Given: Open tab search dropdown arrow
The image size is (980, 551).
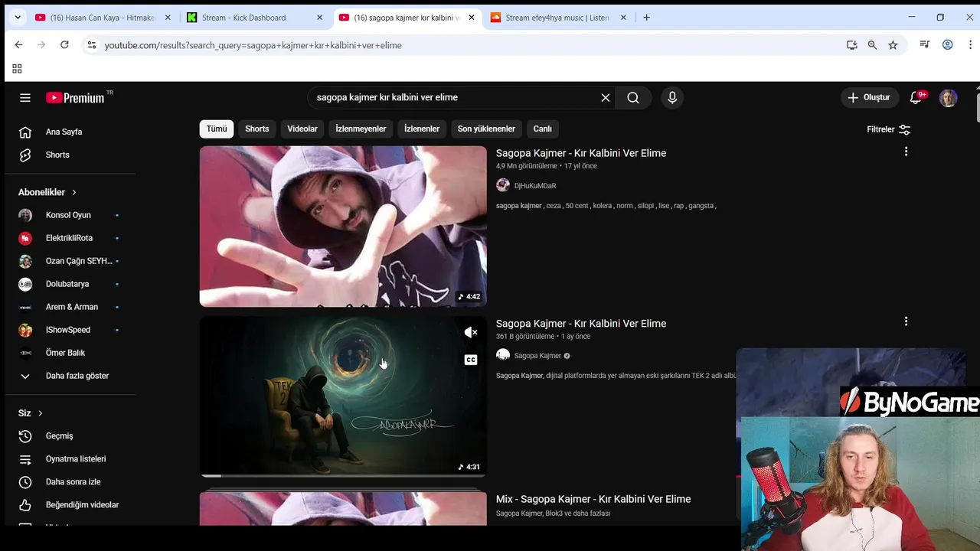Looking at the screenshot, I should (x=18, y=18).
